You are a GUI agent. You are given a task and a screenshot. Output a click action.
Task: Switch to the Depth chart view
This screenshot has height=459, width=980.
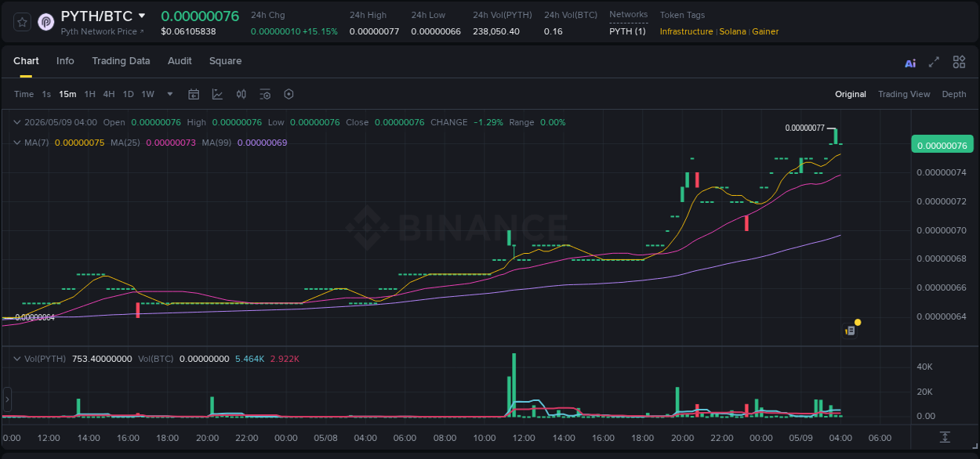click(x=954, y=94)
